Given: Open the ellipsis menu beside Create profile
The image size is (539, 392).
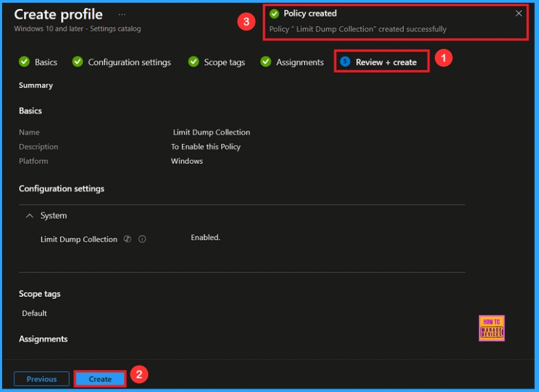Looking at the screenshot, I should (122, 14).
